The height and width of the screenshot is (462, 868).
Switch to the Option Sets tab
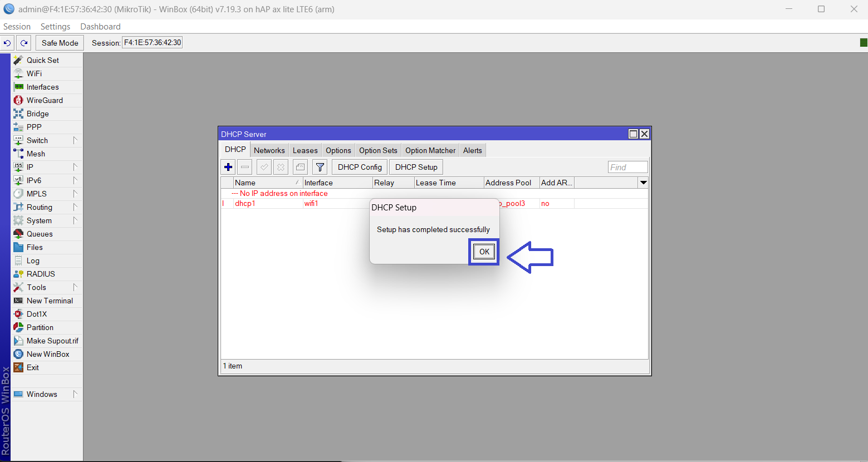(x=378, y=150)
